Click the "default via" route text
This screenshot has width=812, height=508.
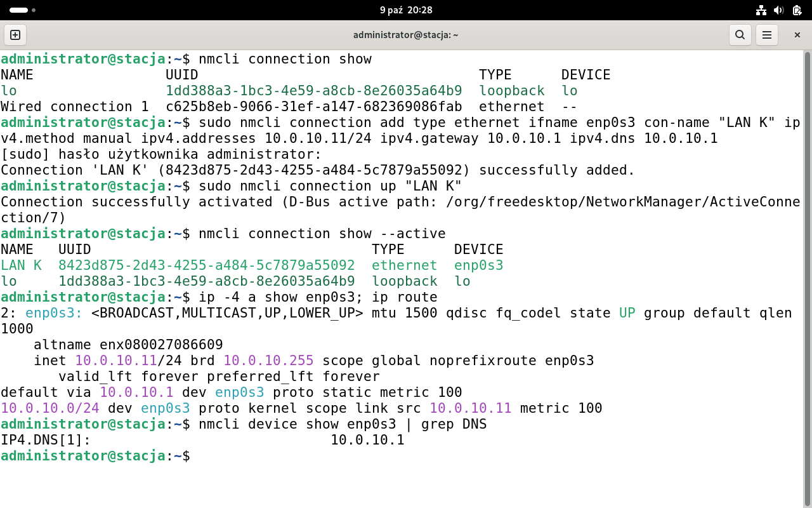coord(46,392)
